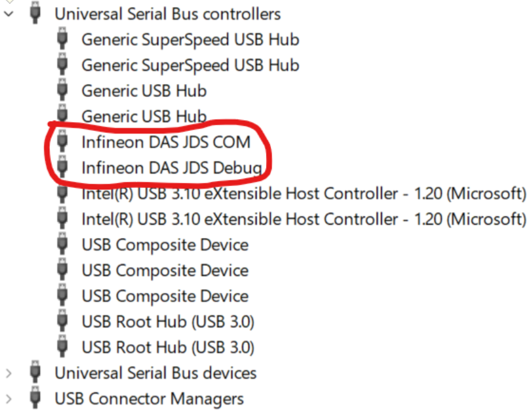Click the first Generic SuperSpeed USB Hub icon
This screenshot has width=532, height=412.
click(x=62, y=39)
